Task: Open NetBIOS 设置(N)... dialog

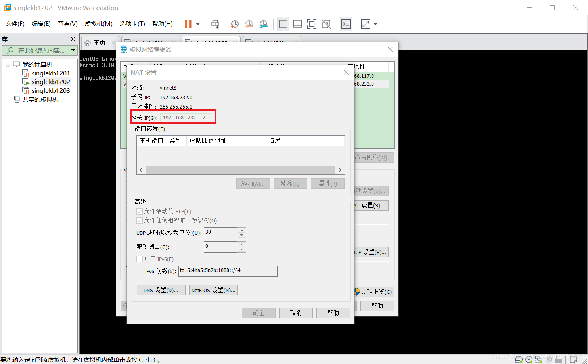Action: pos(213,290)
